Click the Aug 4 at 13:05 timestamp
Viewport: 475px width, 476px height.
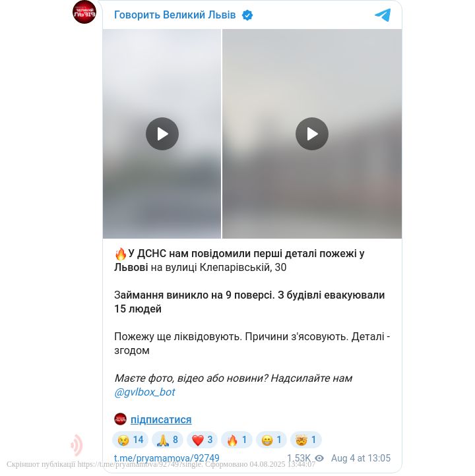[361, 458]
